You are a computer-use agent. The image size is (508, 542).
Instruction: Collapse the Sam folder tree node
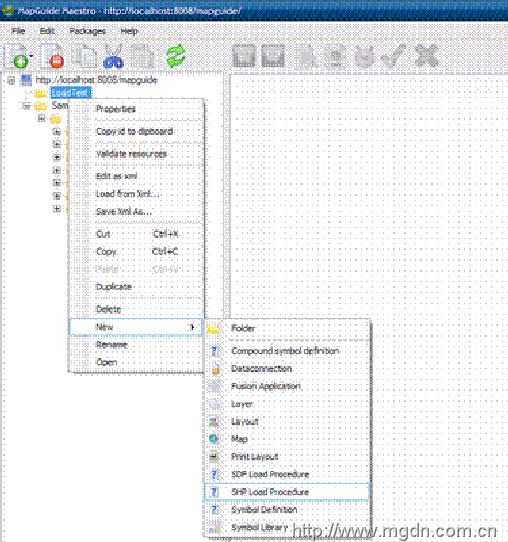(26, 106)
